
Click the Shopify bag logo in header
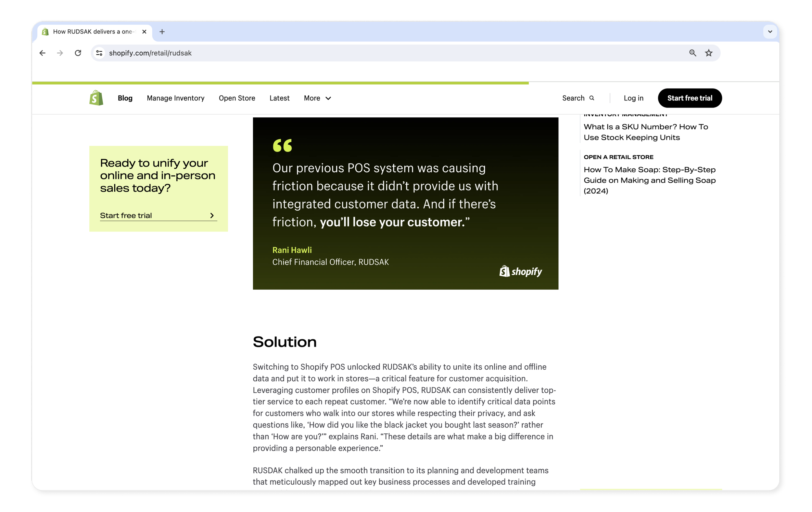pos(96,98)
